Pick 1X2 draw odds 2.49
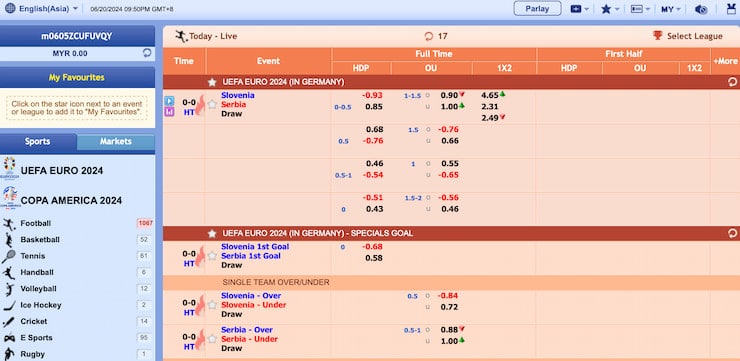Viewport: 740px width, 361px height. [x=490, y=118]
